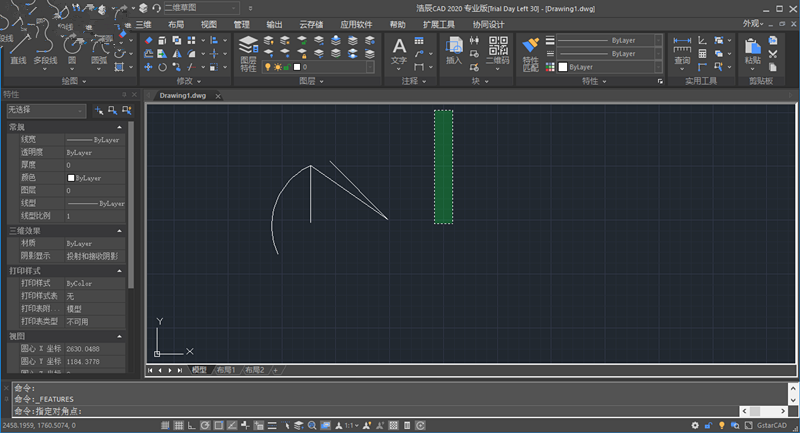Click the 文字 text annotation tool
The width and height of the screenshot is (800, 433).
[399, 50]
